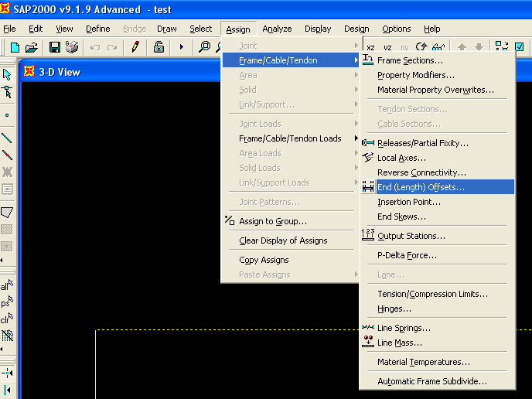Image resolution: width=532 pixels, height=399 pixels.
Task: Click the Set Display Options checkmark icon
Action: (x=520, y=46)
